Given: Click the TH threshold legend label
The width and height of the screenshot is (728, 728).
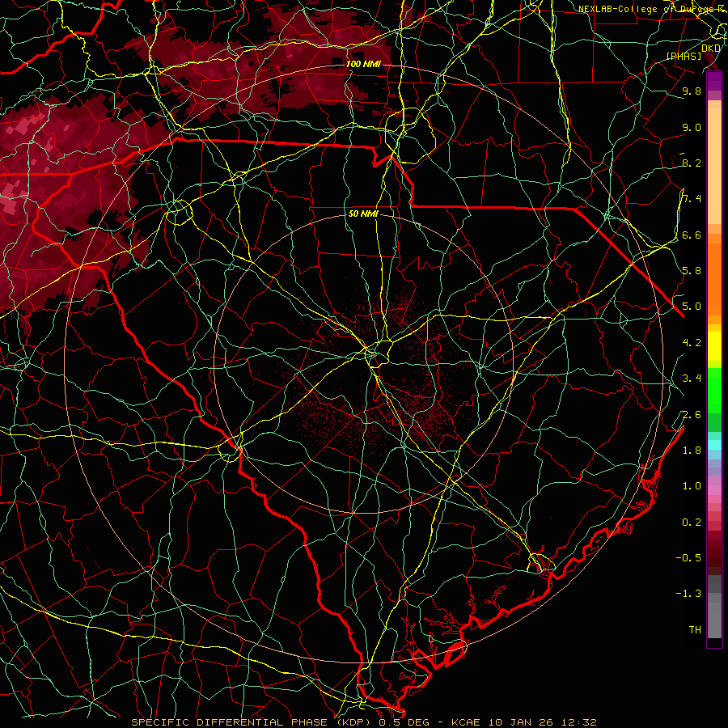Looking at the screenshot, I should (695, 629).
